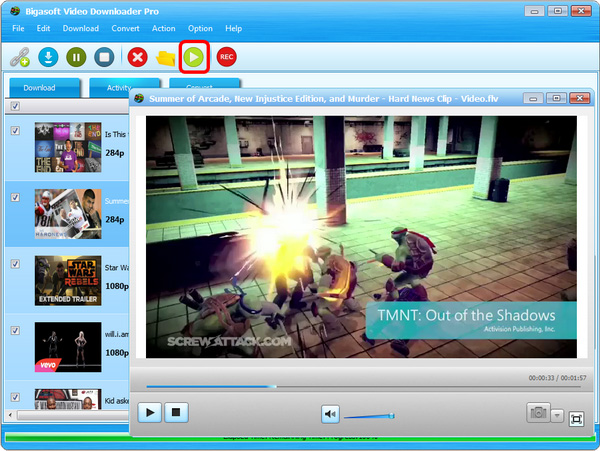Seek in the video progress bar

(x=364, y=387)
